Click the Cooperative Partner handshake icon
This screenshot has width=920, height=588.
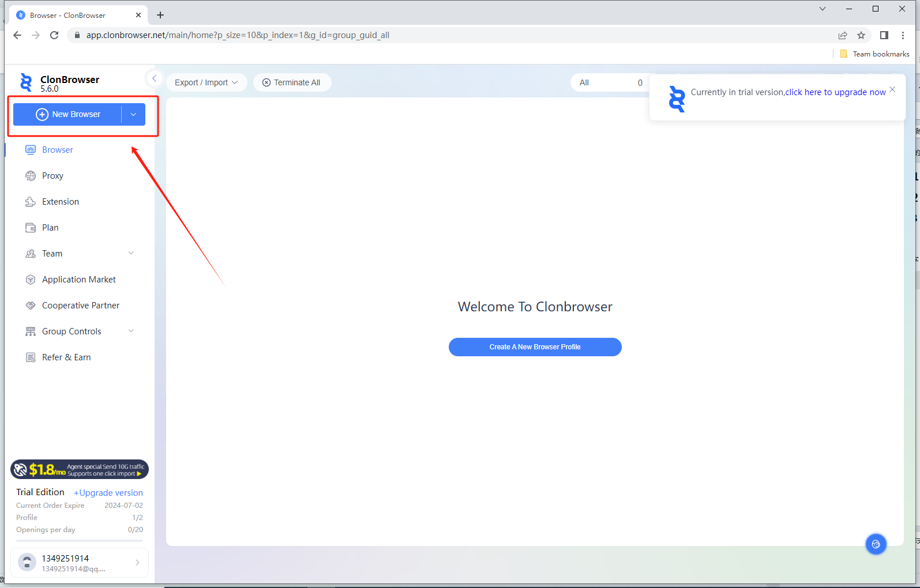coord(31,306)
